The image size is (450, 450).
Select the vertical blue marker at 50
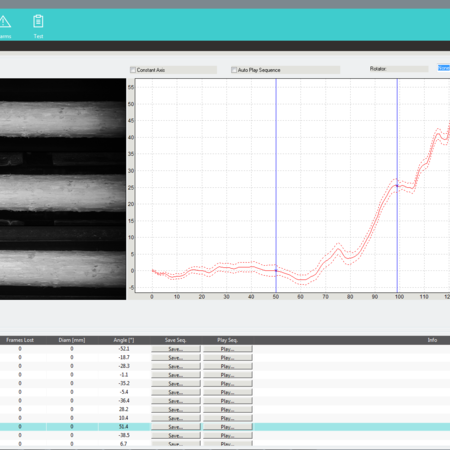276,185
